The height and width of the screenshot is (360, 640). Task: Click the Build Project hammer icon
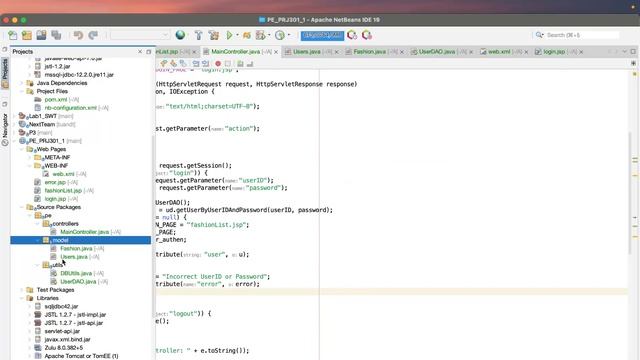point(198,36)
